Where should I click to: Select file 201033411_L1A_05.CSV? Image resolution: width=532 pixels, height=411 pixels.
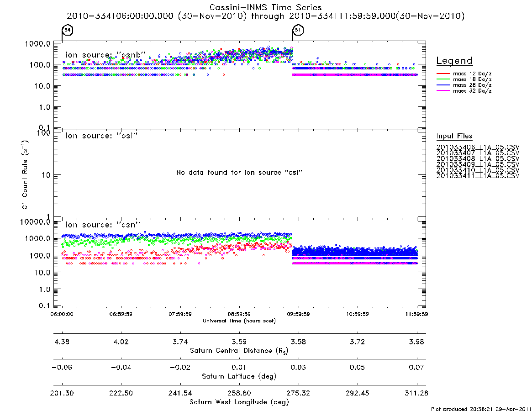478,176
